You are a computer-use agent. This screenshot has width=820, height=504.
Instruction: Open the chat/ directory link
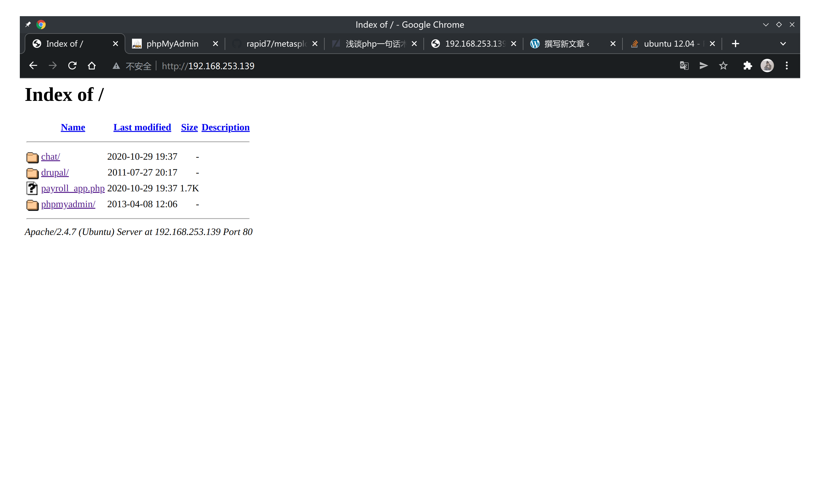[51, 157]
